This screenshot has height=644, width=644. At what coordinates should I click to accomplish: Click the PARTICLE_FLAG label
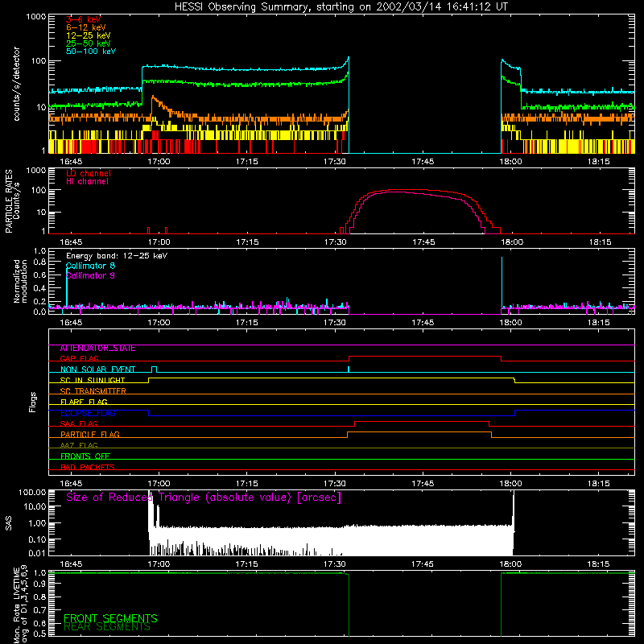click(x=90, y=435)
